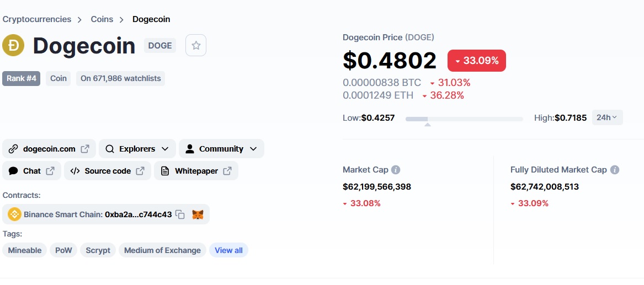Open external-link arrow on Whitepaper
Screen dimensions: 644x285
click(227, 171)
